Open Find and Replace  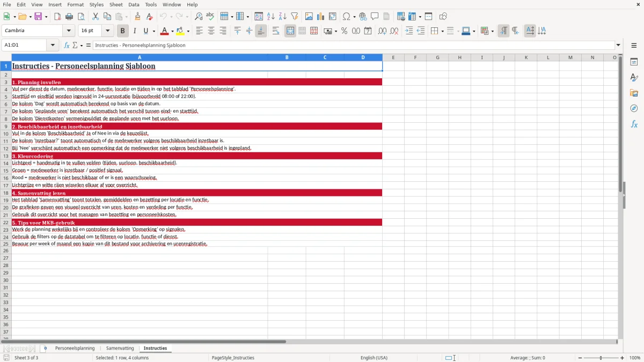[x=199, y=17]
